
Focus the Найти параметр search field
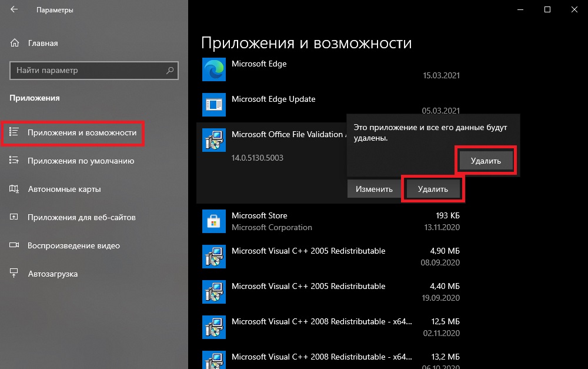click(x=93, y=70)
